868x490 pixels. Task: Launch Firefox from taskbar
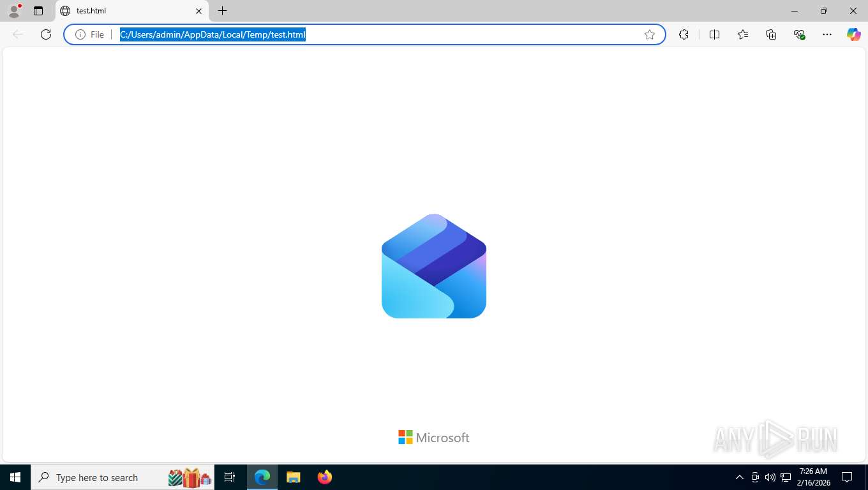pos(325,477)
